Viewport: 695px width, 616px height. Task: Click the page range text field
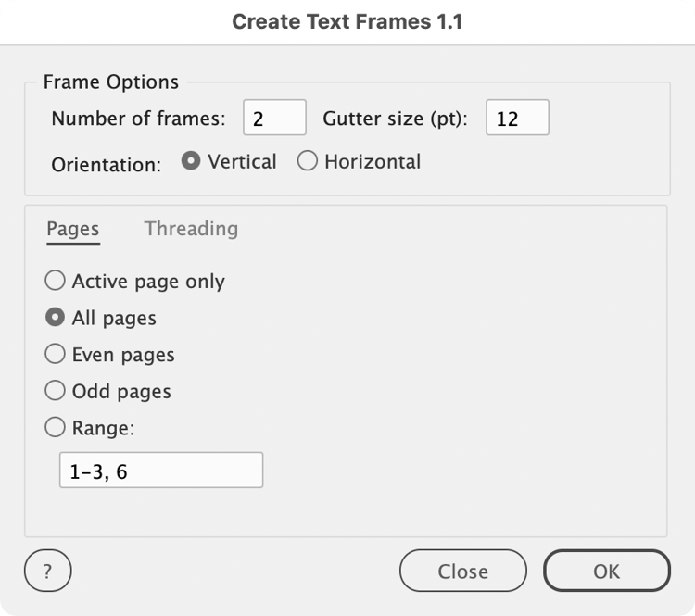pos(161,471)
